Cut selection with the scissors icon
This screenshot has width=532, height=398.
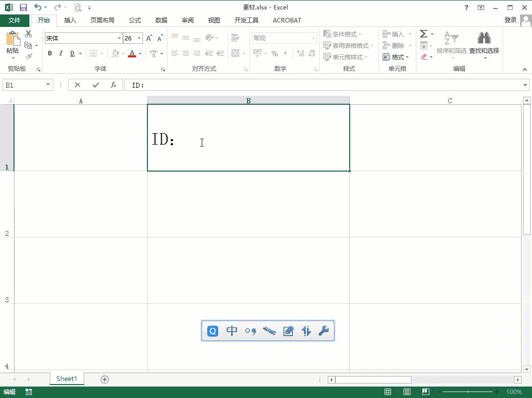click(x=28, y=33)
